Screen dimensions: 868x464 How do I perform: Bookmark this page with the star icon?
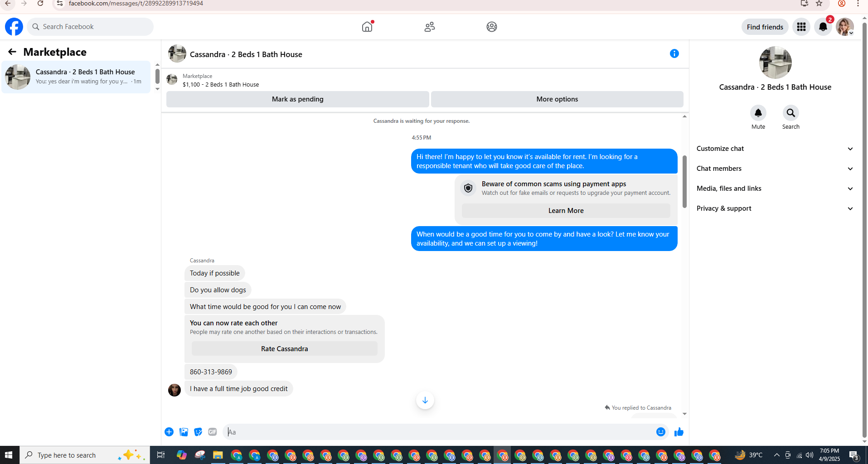point(819,3)
